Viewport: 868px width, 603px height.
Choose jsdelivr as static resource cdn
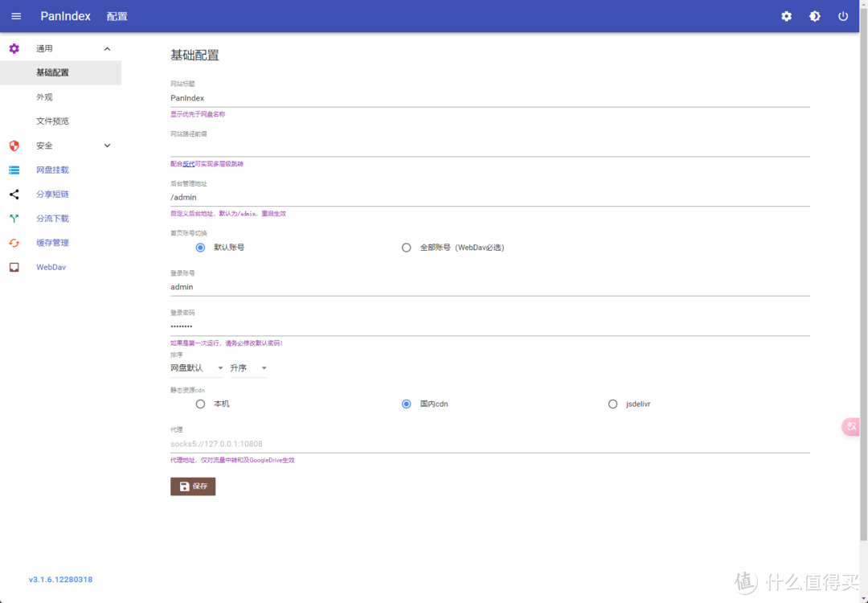613,404
